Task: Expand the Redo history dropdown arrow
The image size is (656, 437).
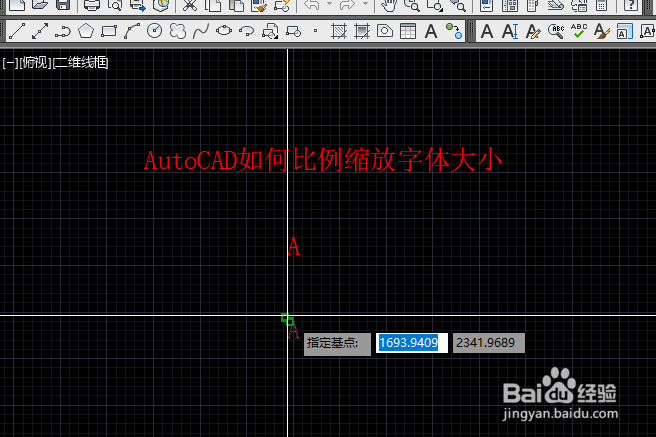Action: (x=365, y=4)
